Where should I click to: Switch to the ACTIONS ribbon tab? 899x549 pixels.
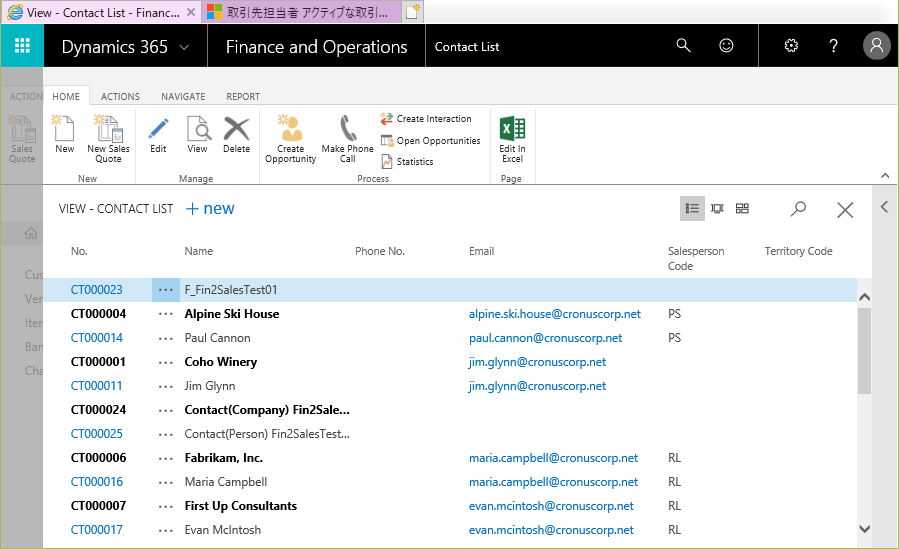pos(120,96)
